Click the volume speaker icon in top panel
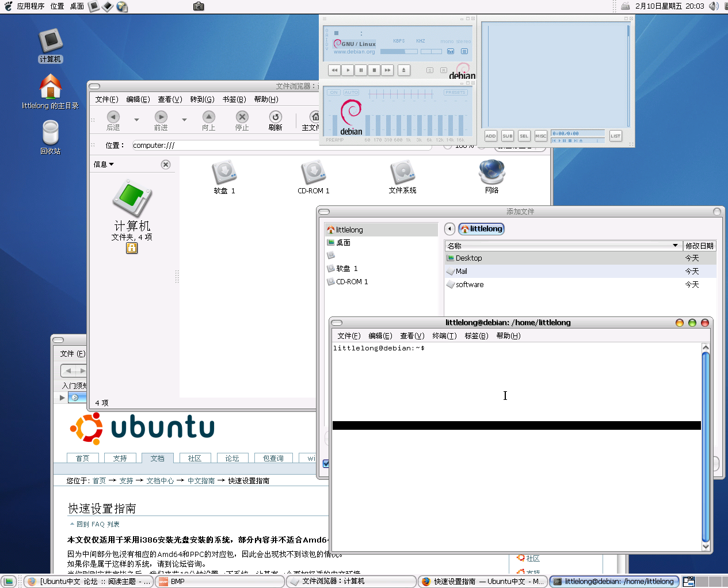This screenshot has height=588, width=728. point(714,6)
